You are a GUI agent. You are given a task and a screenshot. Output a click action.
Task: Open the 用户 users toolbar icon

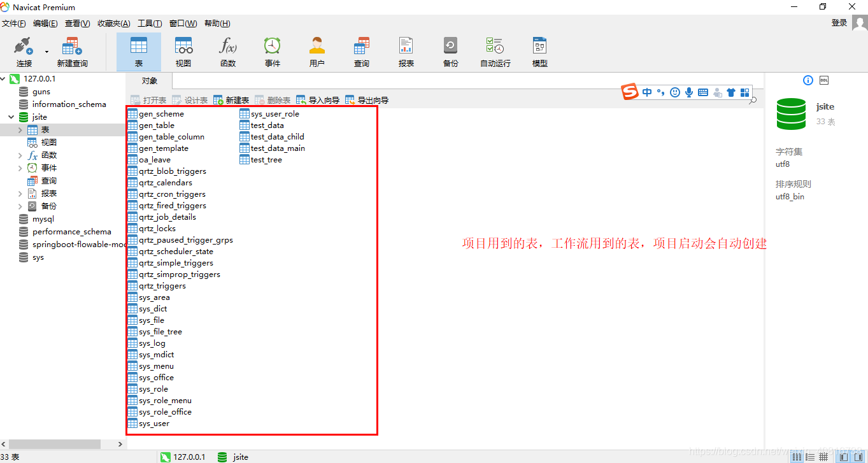[x=317, y=52]
